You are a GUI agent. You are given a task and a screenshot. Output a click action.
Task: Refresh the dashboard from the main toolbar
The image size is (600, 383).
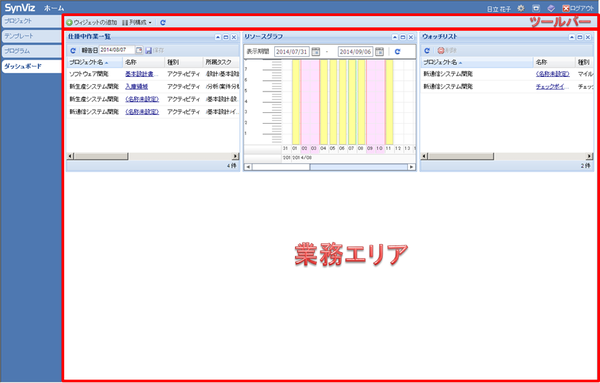[163, 23]
